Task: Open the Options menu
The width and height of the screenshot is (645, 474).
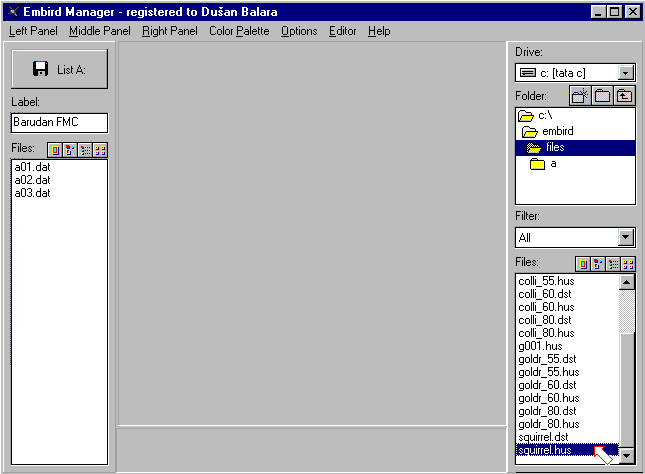Action: click(299, 31)
